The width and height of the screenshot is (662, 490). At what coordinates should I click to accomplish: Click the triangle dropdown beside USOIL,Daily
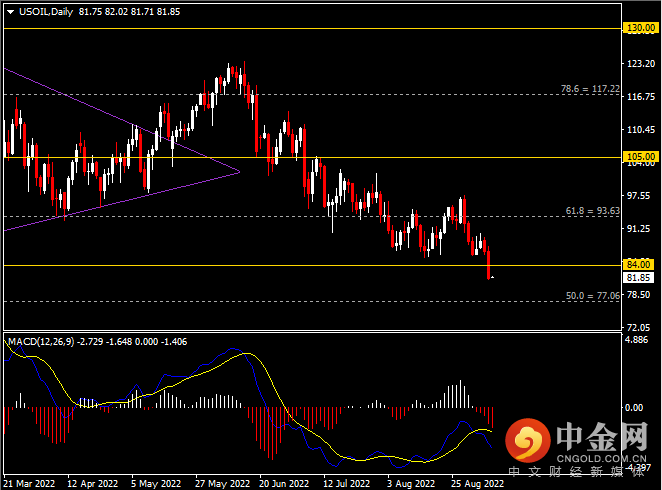[11, 12]
